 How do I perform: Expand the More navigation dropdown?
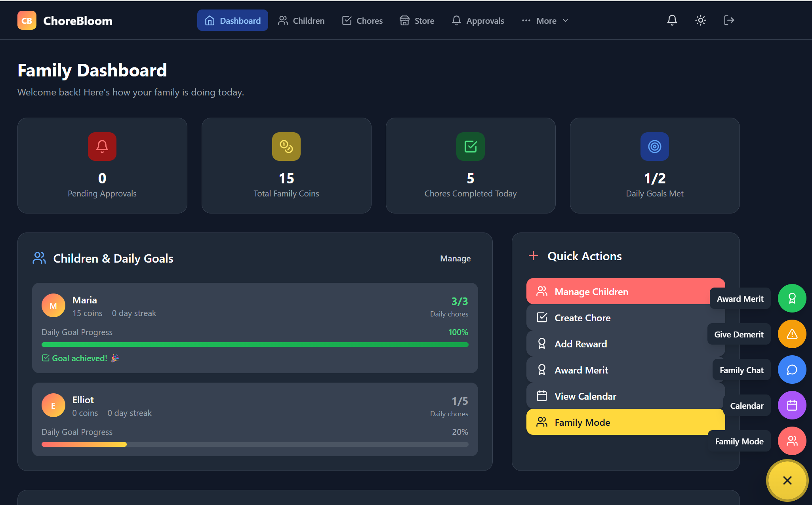pos(545,21)
